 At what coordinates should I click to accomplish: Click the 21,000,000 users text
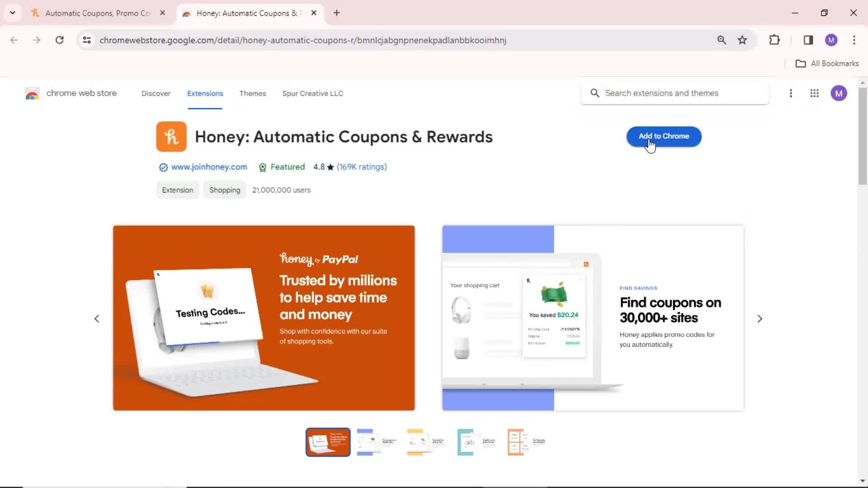point(281,190)
